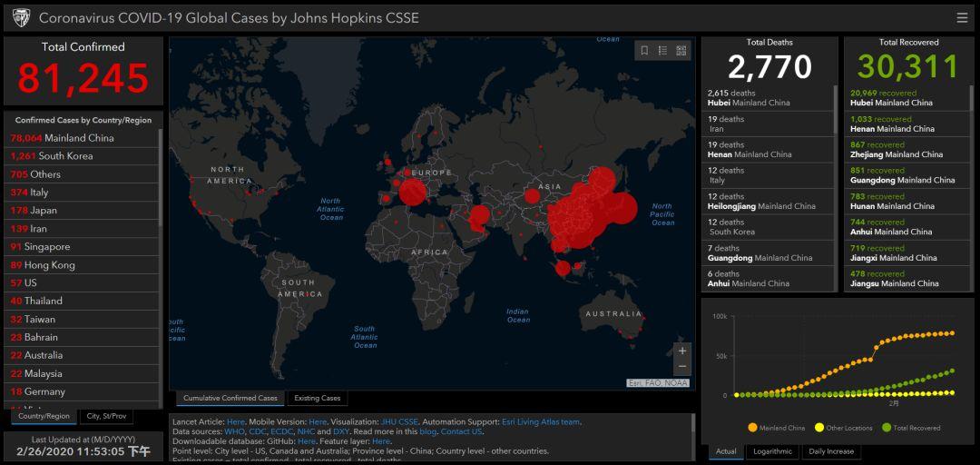
Task: Click the Heilongjiang 12 deaths row
Action: (768, 202)
